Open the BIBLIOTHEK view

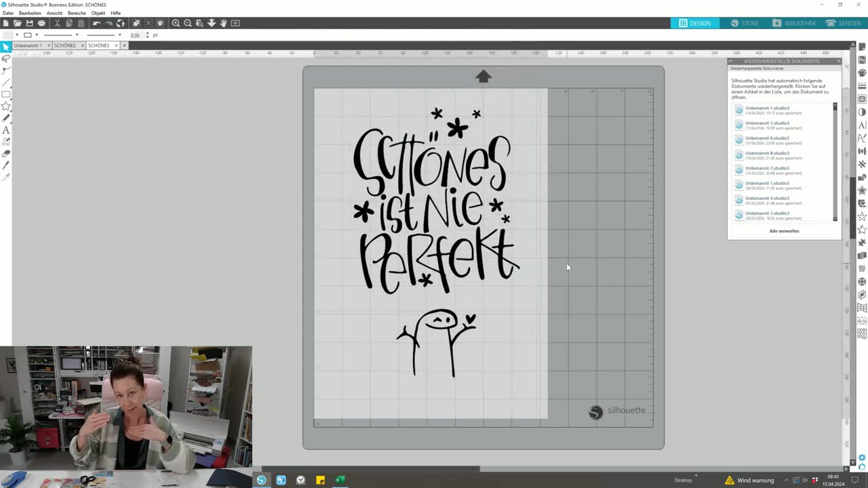[794, 23]
